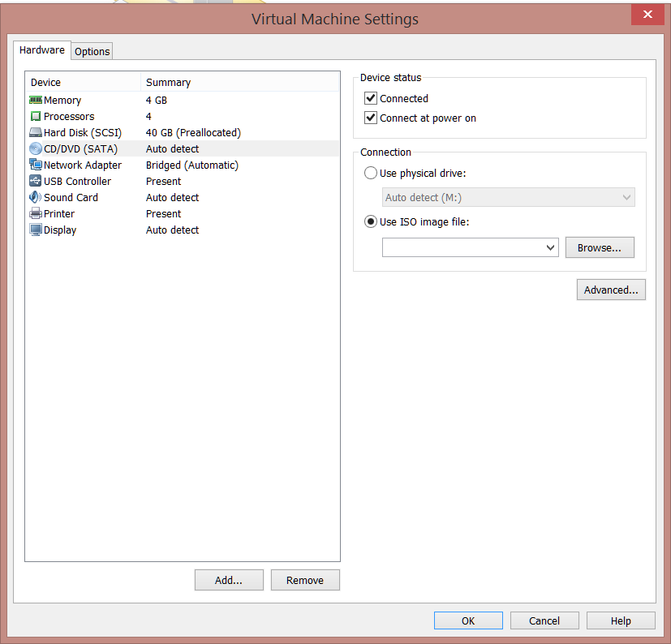Click the Sound Card speaker icon
This screenshot has width=671, height=644.
36,197
